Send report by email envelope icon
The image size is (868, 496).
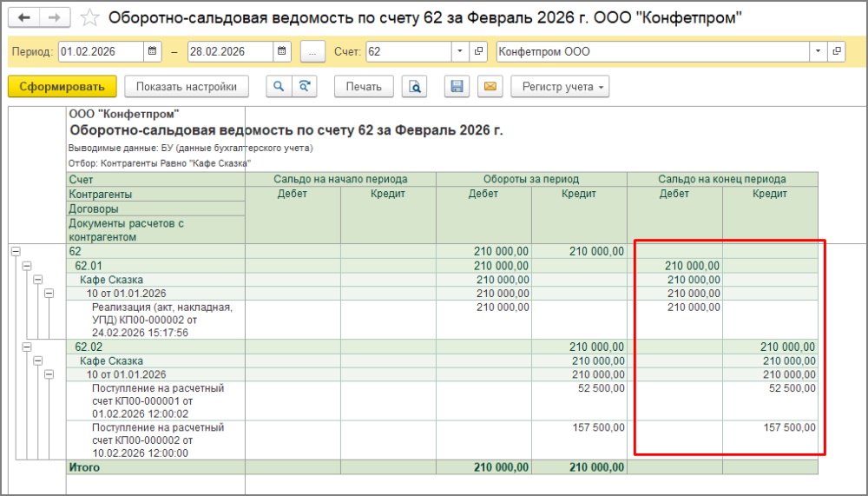tap(489, 86)
